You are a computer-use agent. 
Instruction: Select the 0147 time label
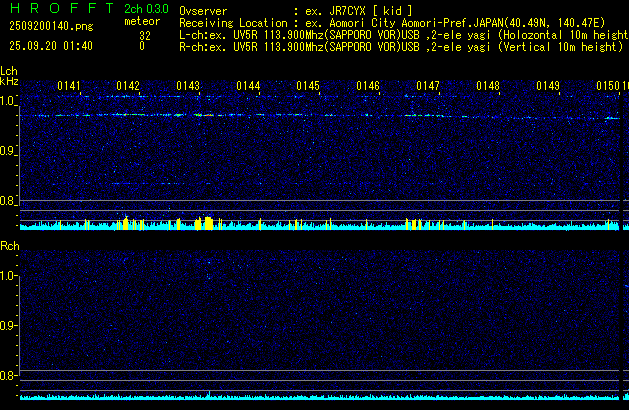428,87
